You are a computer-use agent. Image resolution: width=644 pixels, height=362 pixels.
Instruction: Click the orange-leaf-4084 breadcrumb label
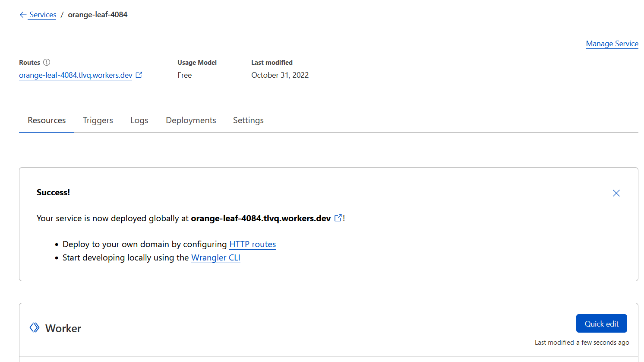98,14
